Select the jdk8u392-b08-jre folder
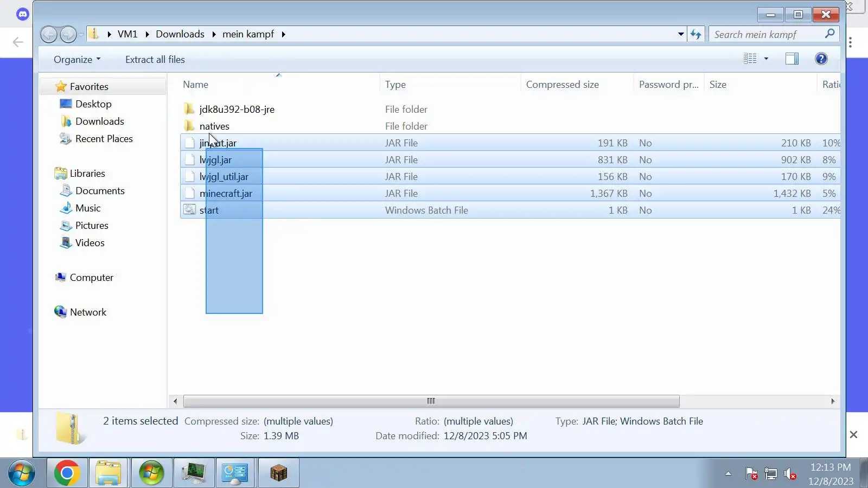This screenshot has height=488, width=868. 237,109
